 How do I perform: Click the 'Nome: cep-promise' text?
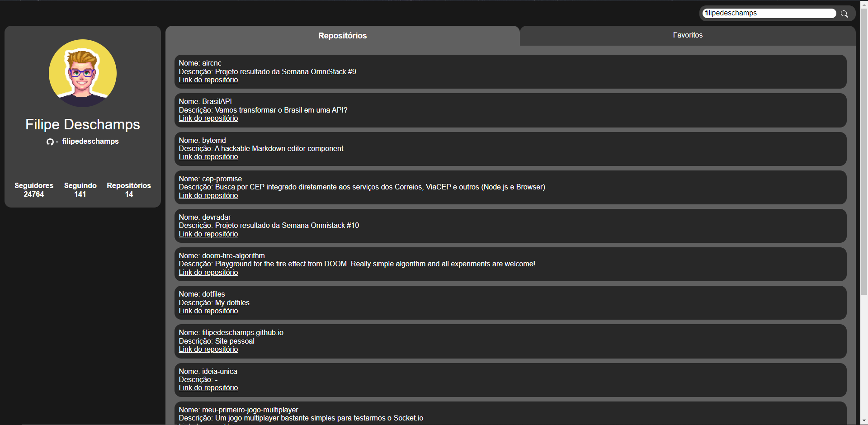[x=210, y=179]
